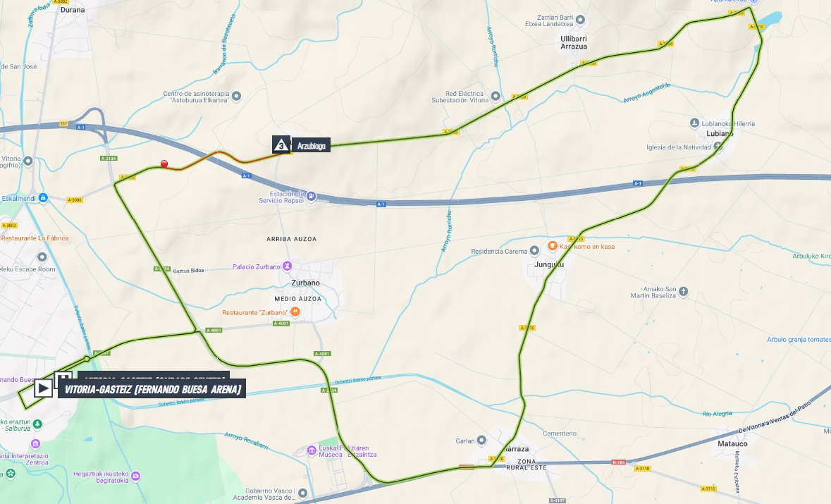Viewport: 831px width, 504px height.
Task: Click the Aniako San Martin Baseliza church pin
Action: tap(684, 292)
